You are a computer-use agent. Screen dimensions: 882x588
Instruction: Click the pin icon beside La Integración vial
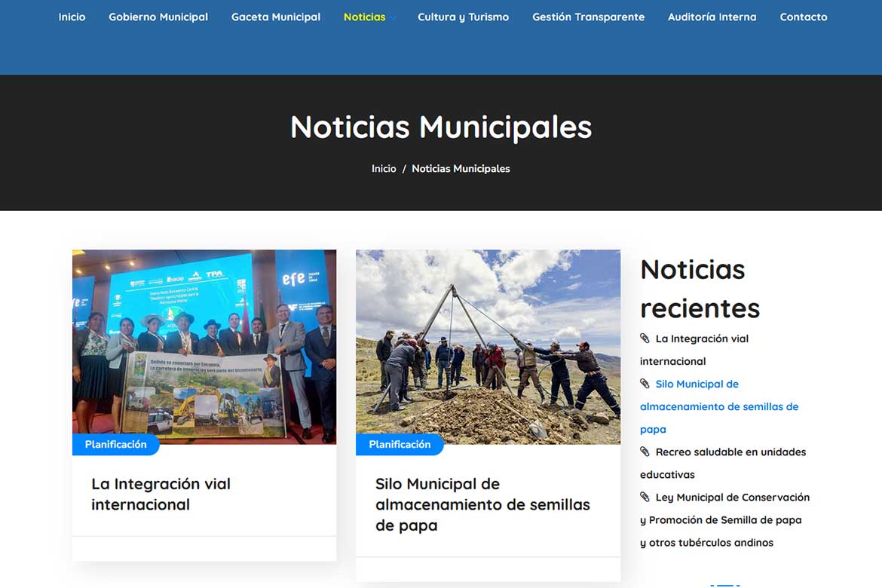point(645,338)
